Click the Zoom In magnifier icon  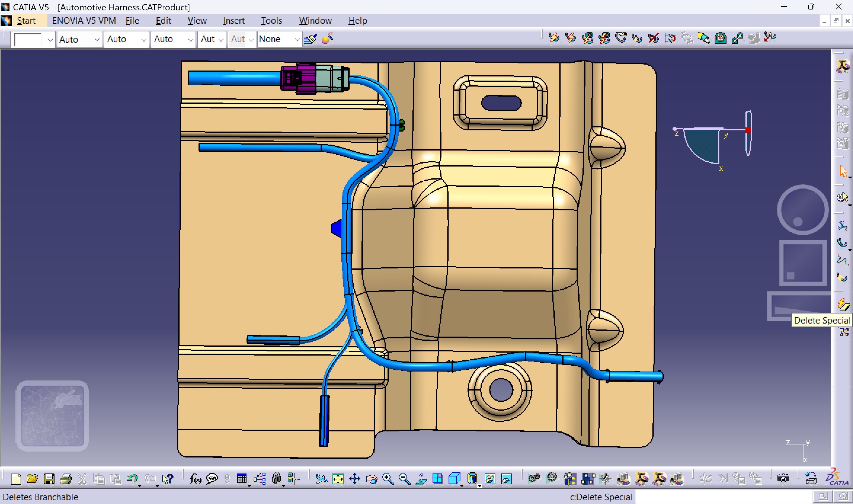coord(388,479)
